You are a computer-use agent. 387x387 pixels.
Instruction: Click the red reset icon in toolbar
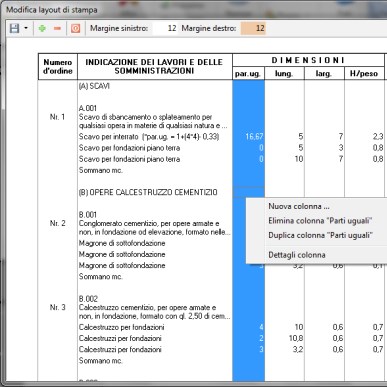(76, 28)
